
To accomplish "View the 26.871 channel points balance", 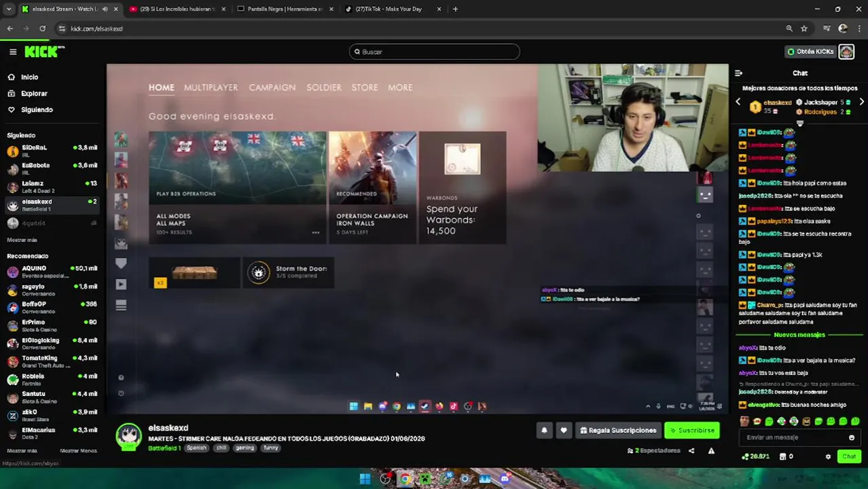I will coord(757,456).
